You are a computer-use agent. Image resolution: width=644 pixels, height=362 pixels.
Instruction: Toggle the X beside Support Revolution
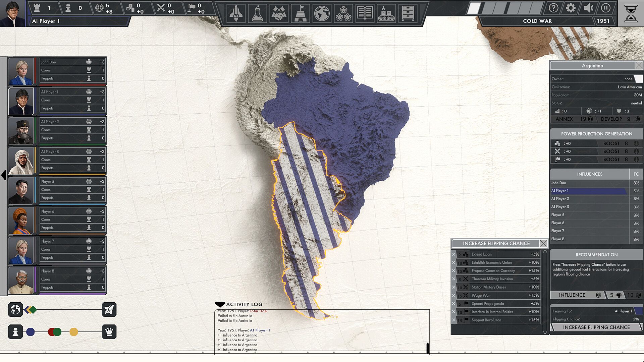pos(454,320)
